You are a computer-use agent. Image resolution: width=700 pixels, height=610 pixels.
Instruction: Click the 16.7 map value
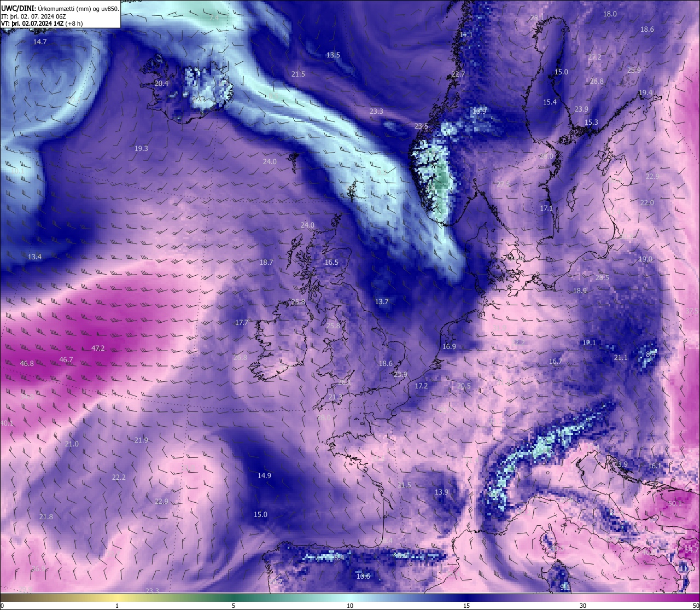[556, 361]
